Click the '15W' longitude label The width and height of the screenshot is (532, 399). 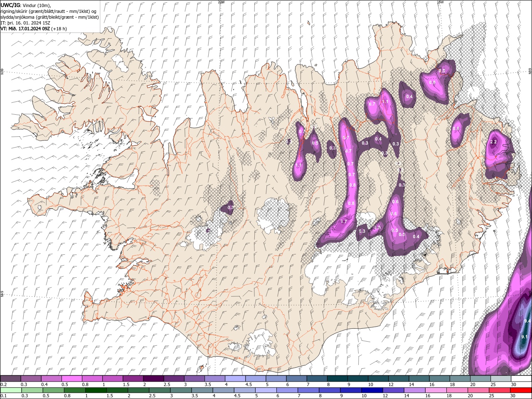[440, 2]
